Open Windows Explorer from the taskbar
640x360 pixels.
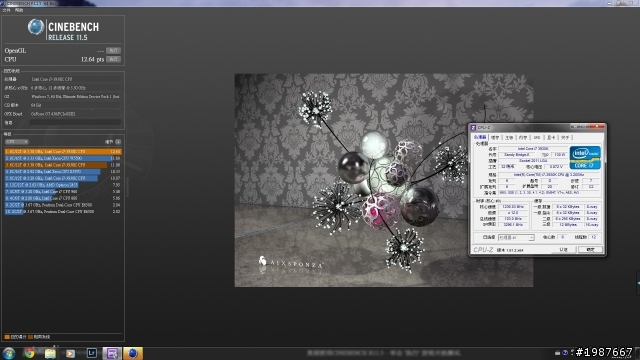[x=50, y=353]
